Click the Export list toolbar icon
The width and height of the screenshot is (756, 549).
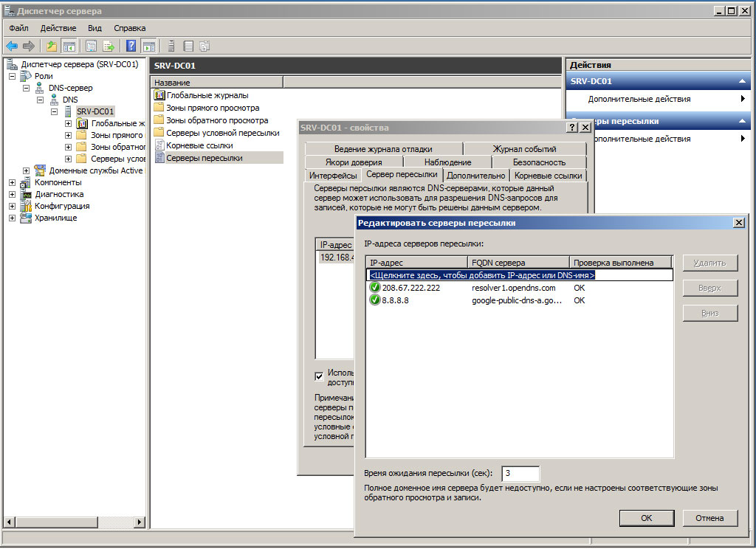pyautogui.click(x=109, y=46)
